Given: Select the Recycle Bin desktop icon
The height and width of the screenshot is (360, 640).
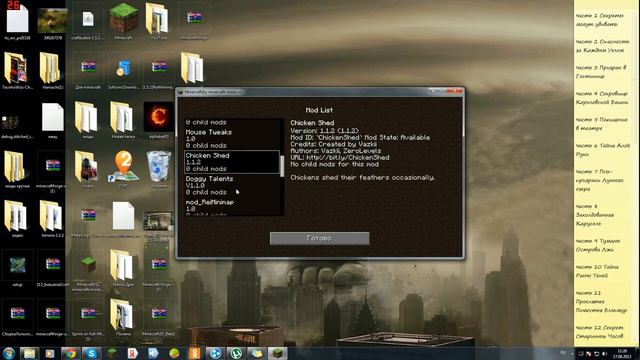Looking at the screenshot, I should click(158, 169).
